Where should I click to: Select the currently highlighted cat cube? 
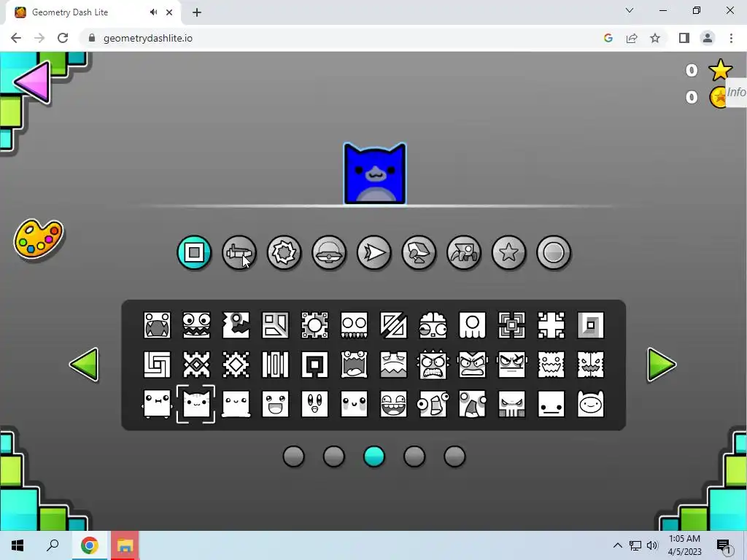coord(196,404)
